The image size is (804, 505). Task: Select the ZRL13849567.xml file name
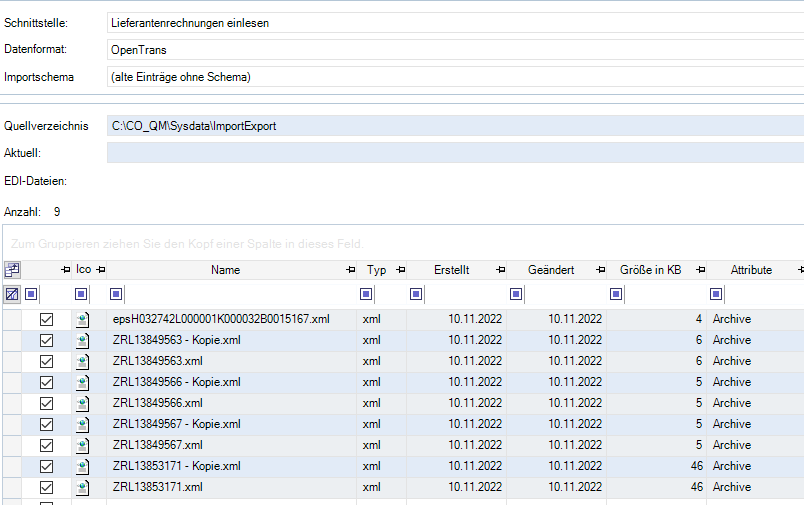158,445
